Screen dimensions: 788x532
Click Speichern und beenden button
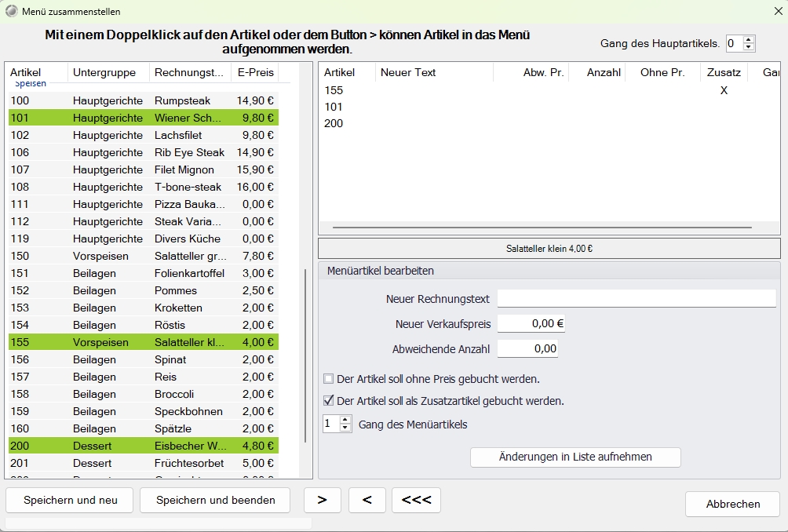(215, 500)
